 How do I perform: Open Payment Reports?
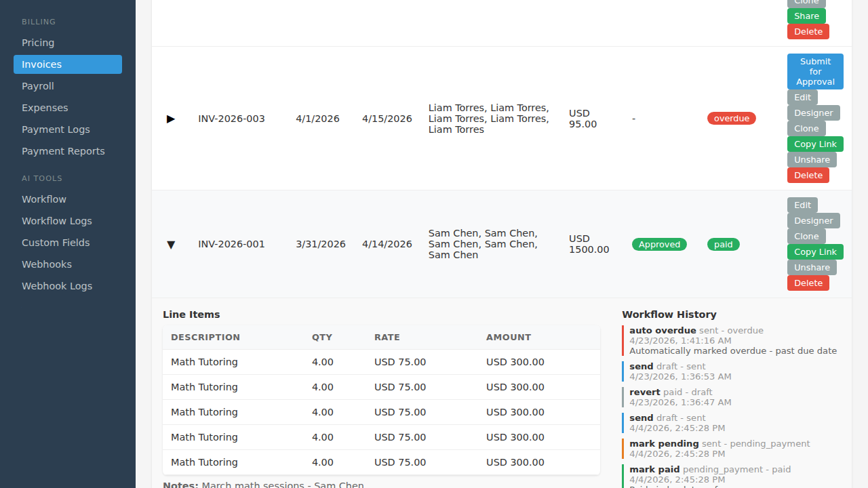68,151
